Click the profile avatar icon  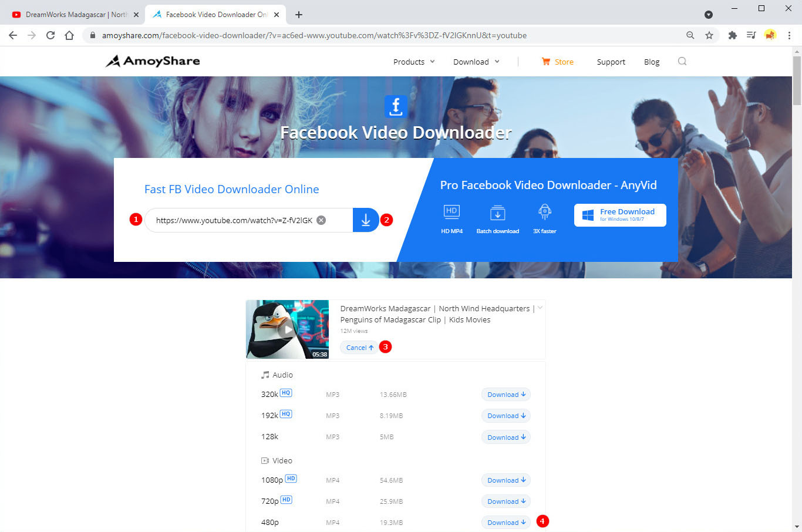click(x=770, y=35)
